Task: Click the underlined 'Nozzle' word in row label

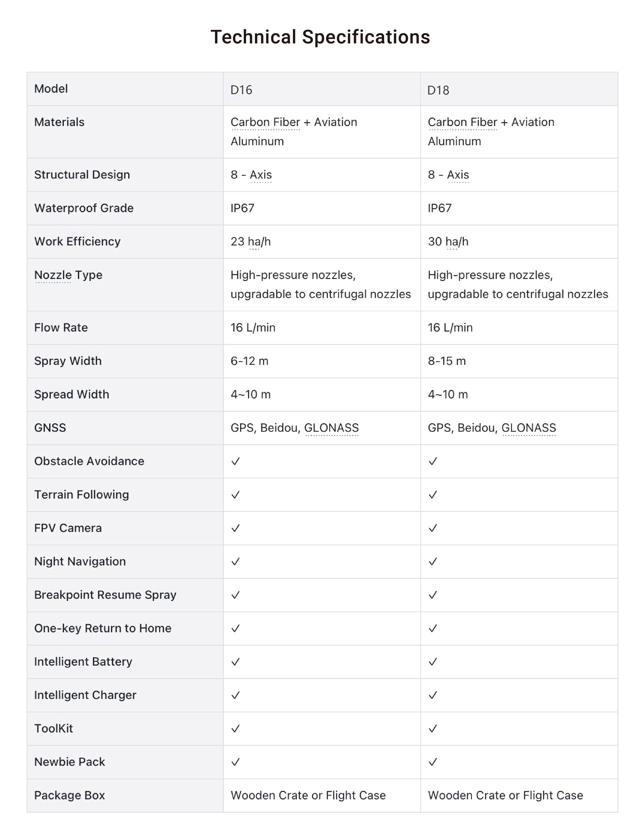Action: 53,275
